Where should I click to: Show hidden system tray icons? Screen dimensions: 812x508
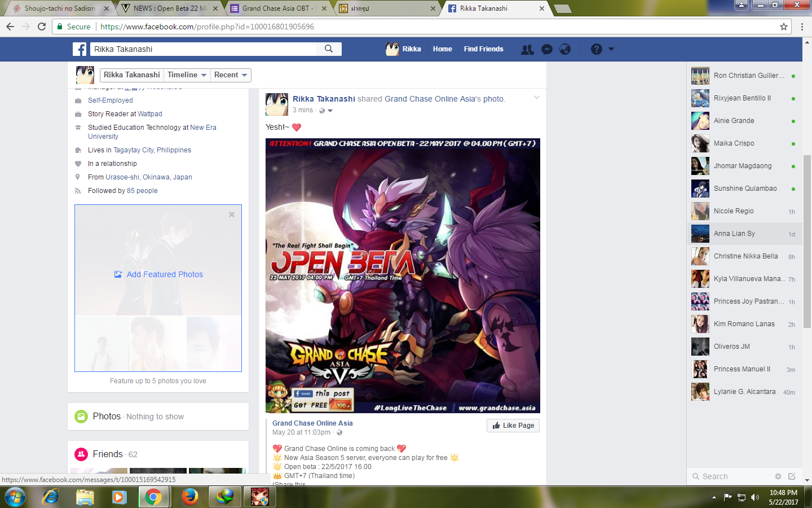714,497
